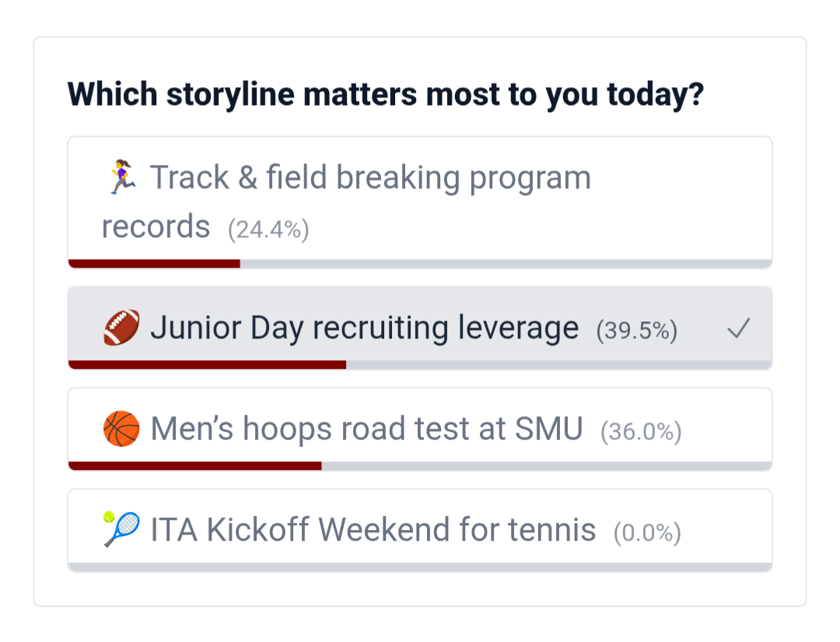Click the Junior Day red progress bar

tap(207, 364)
